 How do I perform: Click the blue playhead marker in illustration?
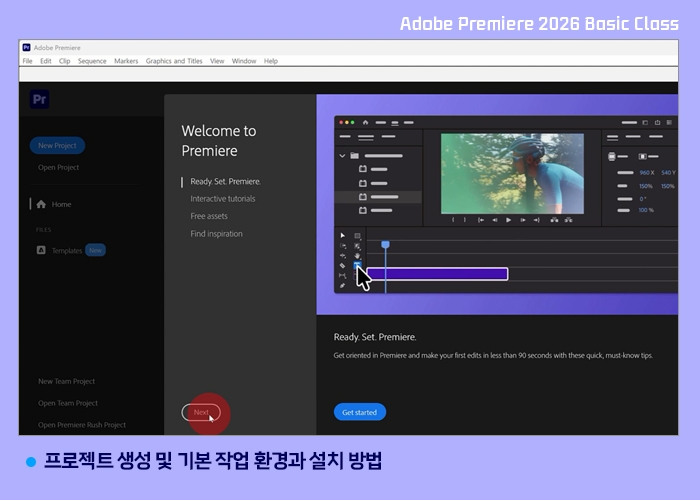coord(385,244)
